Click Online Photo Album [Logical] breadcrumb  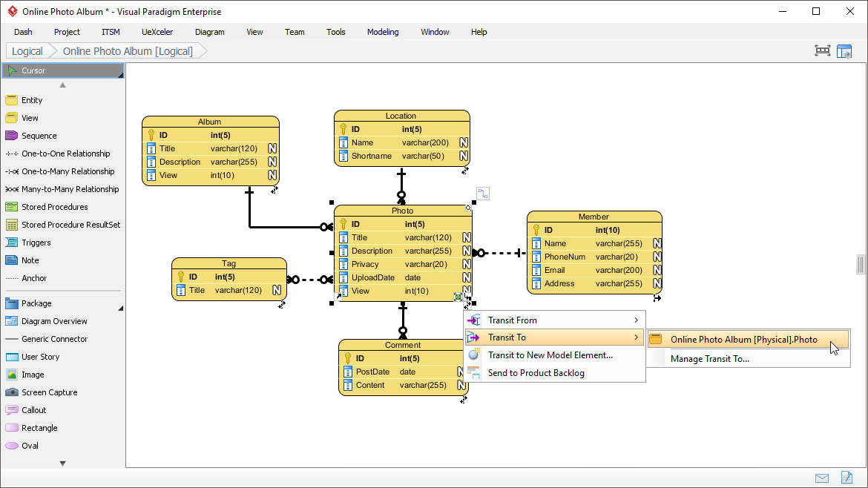tap(128, 51)
